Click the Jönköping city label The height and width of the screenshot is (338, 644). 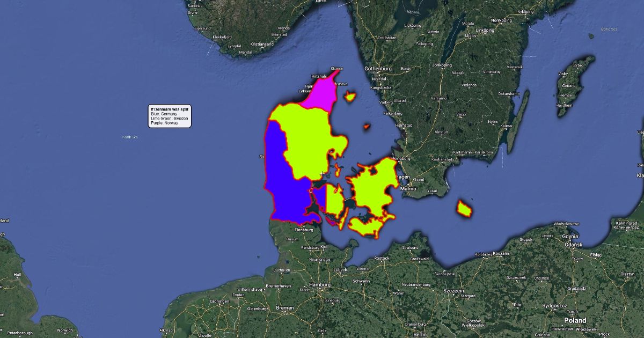[442, 65]
